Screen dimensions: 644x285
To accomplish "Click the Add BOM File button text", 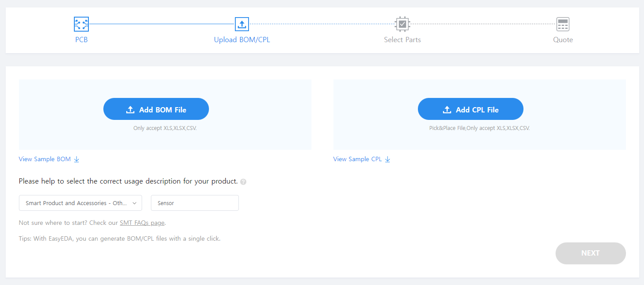I will [x=163, y=110].
